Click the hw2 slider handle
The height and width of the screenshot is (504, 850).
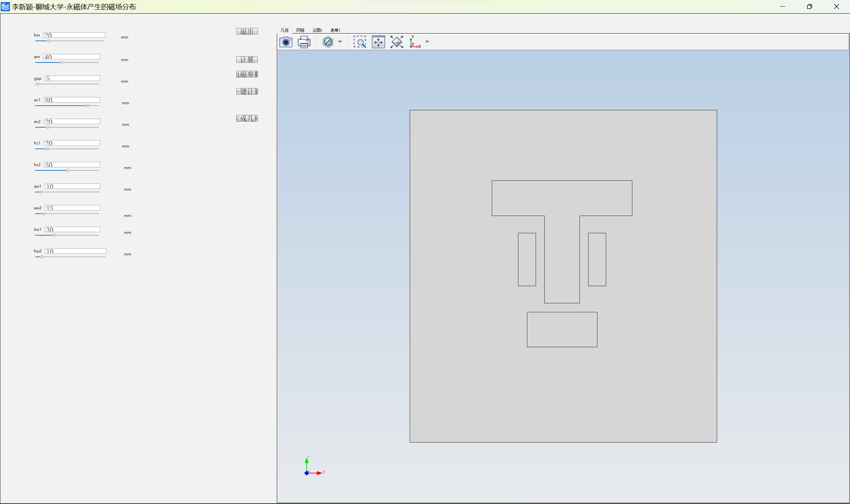tap(42, 257)
